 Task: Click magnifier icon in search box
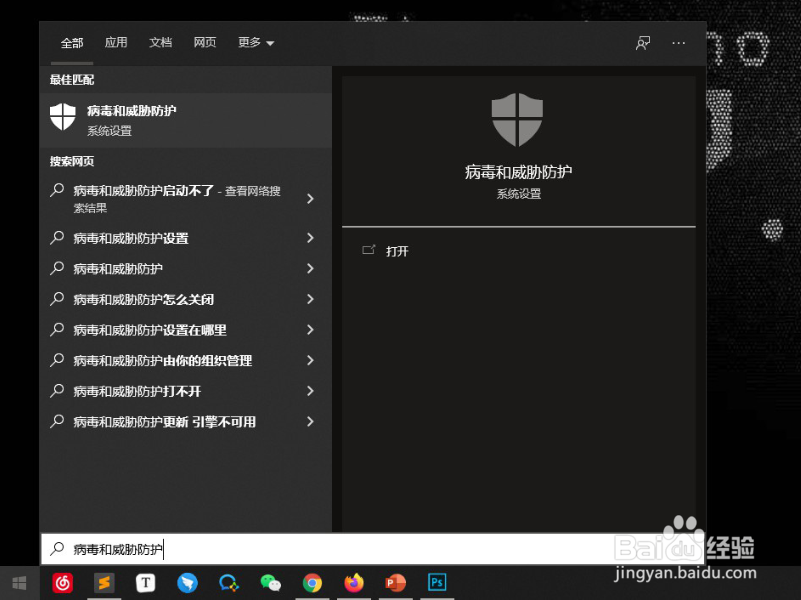click(57, 548)
